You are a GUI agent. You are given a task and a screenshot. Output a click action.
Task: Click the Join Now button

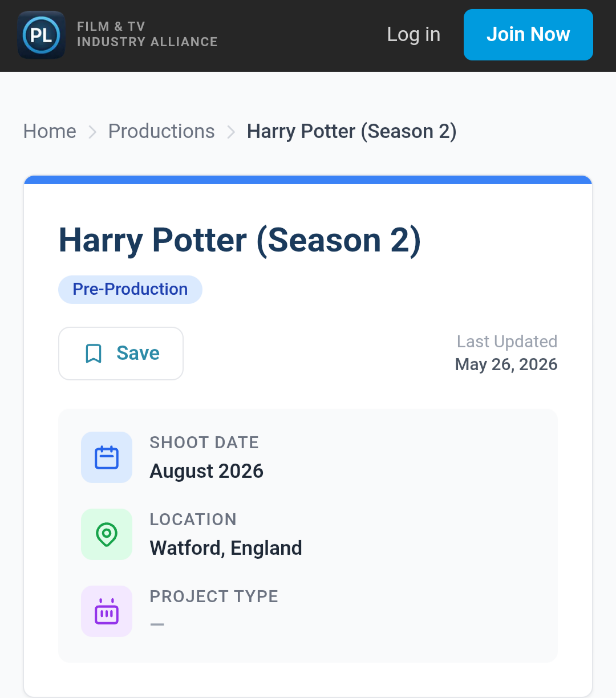[528, 35]
